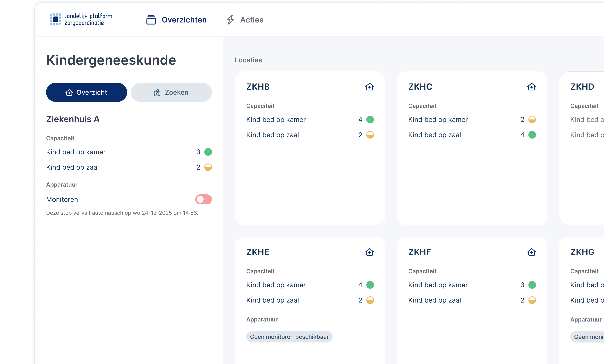Click the hospital icon on ZKHF card
The height and width of the screenshot is (364, 604).
pyautogui.click(x=531, y=252)
